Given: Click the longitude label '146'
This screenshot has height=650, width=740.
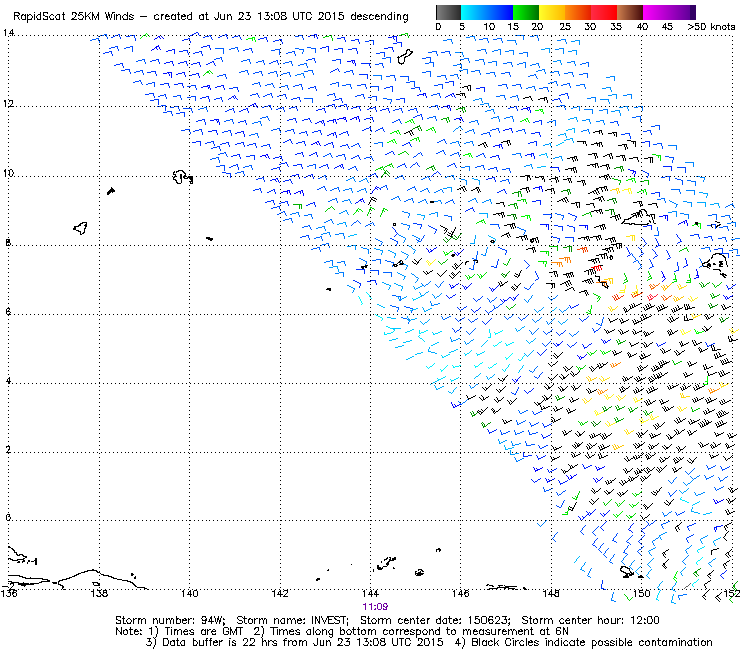Looking at the screenshot, I should pos(461,593).
